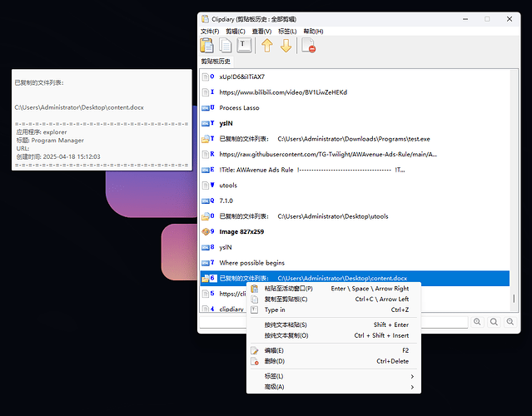Choose Type in from the context menu

pos(334,310)
